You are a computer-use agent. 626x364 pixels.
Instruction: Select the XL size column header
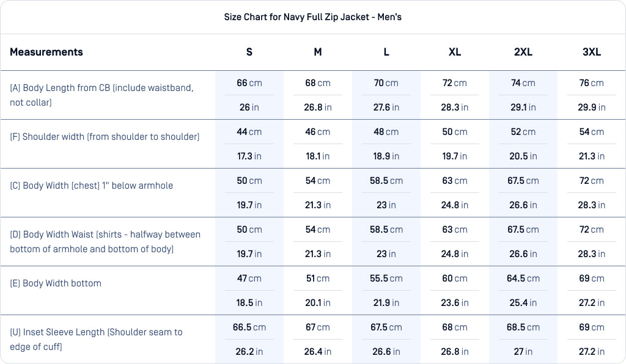455,52
